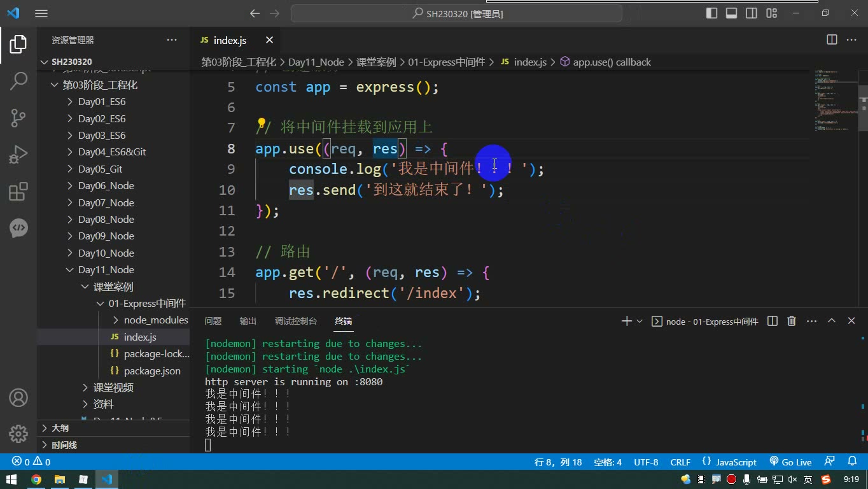
Task: Click the lightbulb code action on line 7
Action: click(x=261, y=124)
